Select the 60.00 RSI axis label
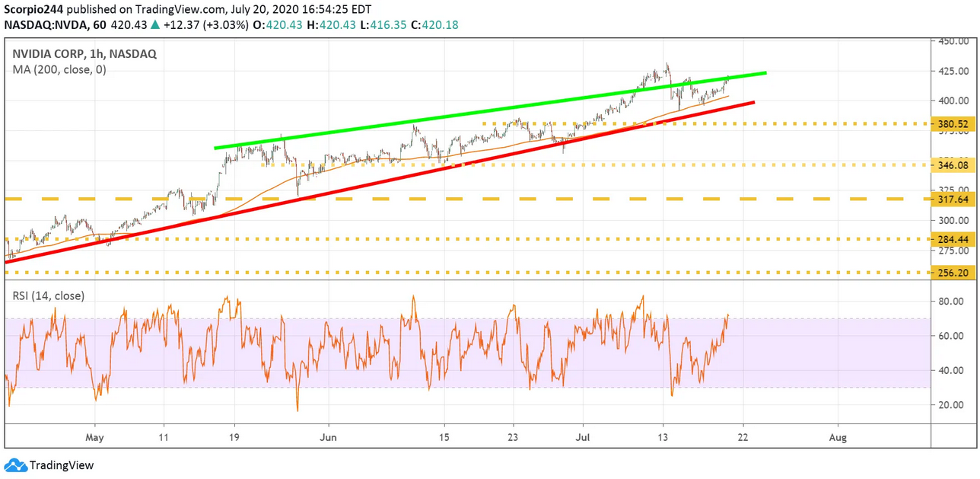980x479 pixels. point(951,336)
